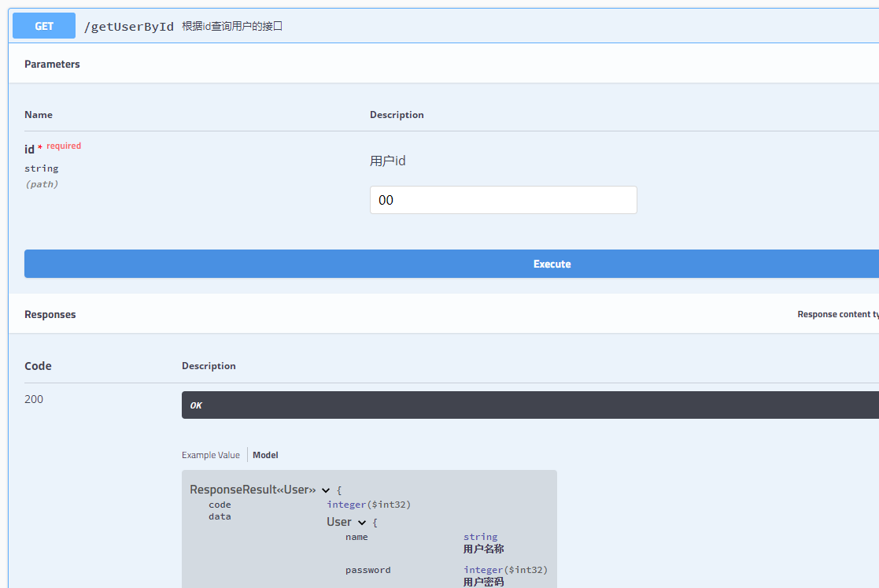
Task: Click integer($int32) type next to code
Action: [x=369, y=505]
